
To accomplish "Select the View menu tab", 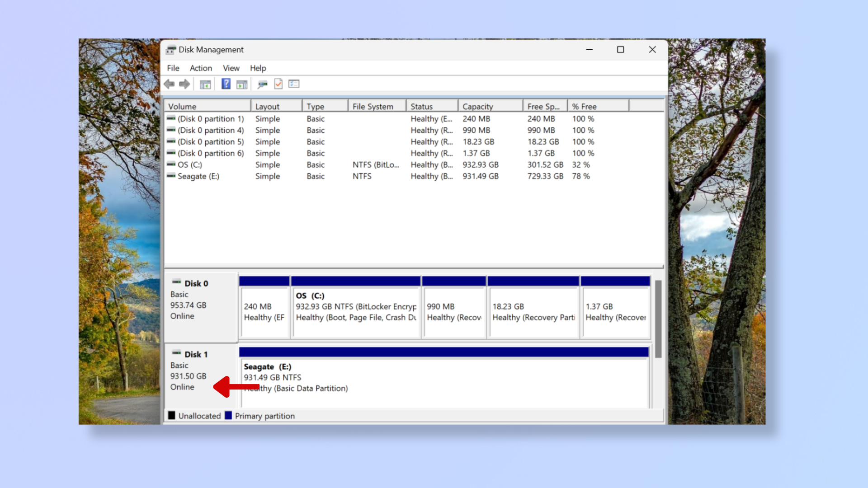I will point(231,67).
